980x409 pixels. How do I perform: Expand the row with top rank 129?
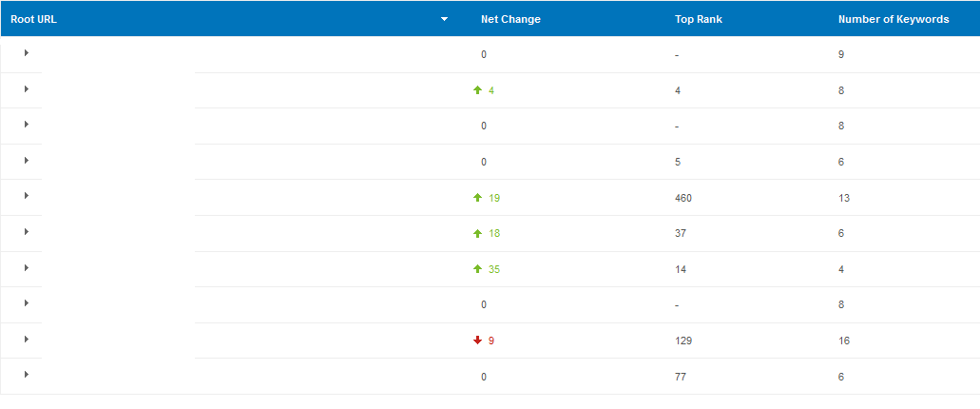click(27, 339)
